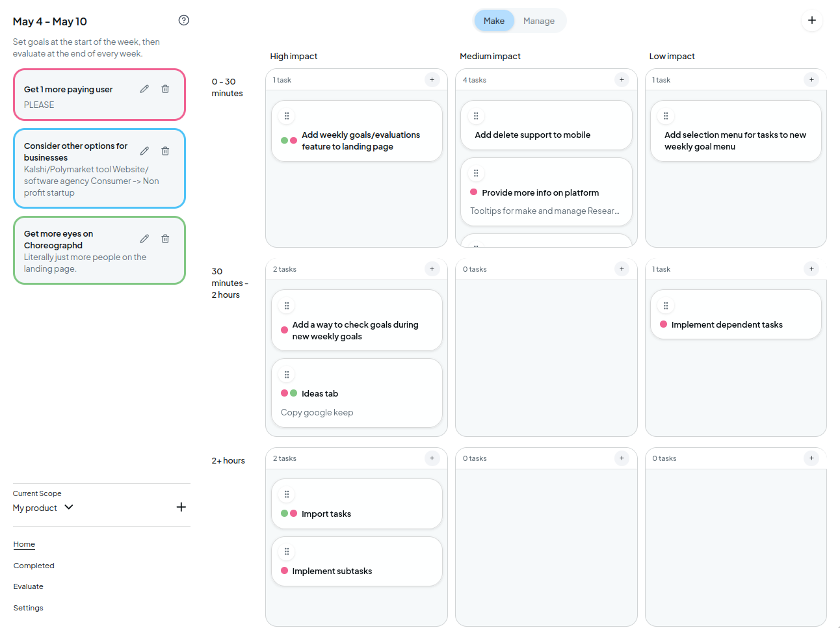Image resolution: width=840 pixels, height=628 pixels.
Task: Open 'Implement dependent tasks' task card
Action: pyautogui.click(x=736, y=314)
